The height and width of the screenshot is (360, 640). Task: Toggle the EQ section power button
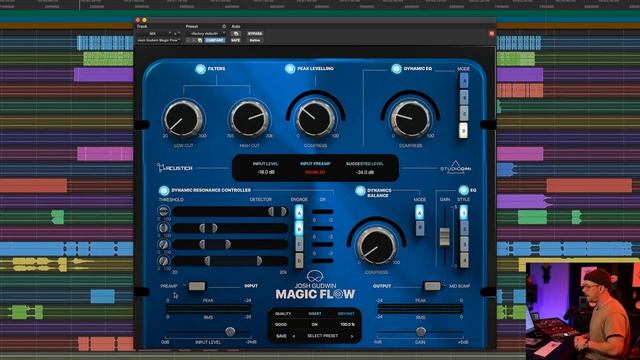463,190
